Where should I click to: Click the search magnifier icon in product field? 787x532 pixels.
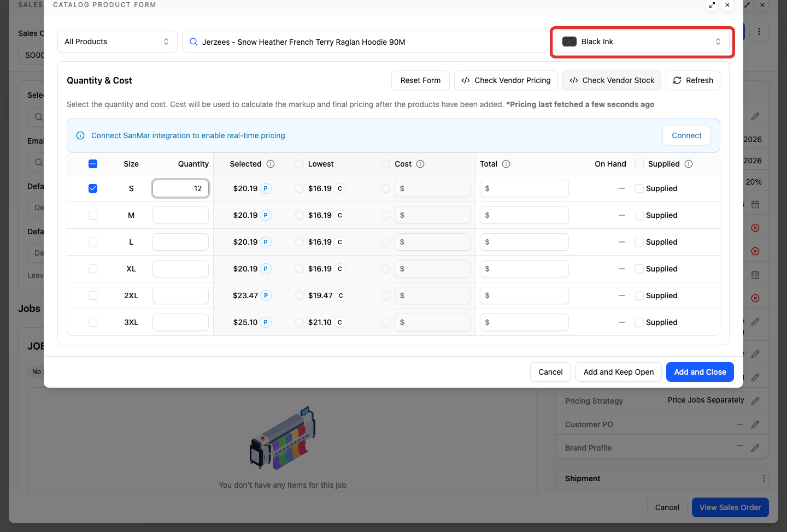[x=193, y=42]
